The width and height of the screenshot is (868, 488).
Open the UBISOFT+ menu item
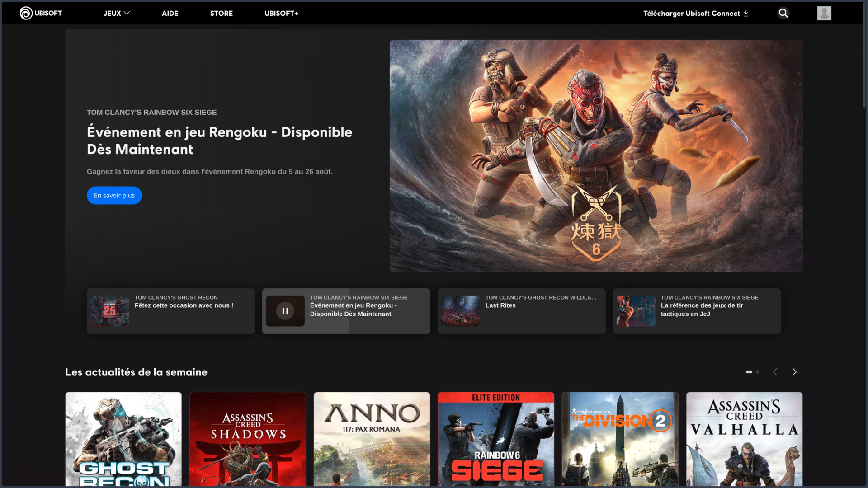(281, 13)
